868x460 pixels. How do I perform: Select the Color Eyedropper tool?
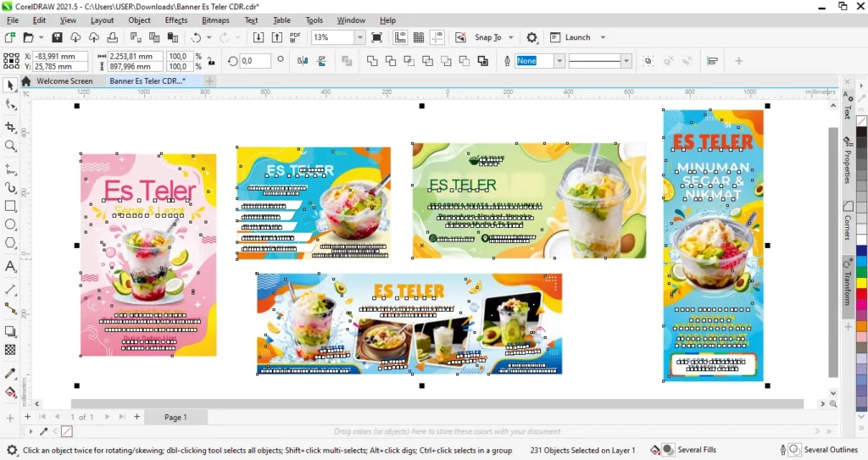click(x=10, y=373)
